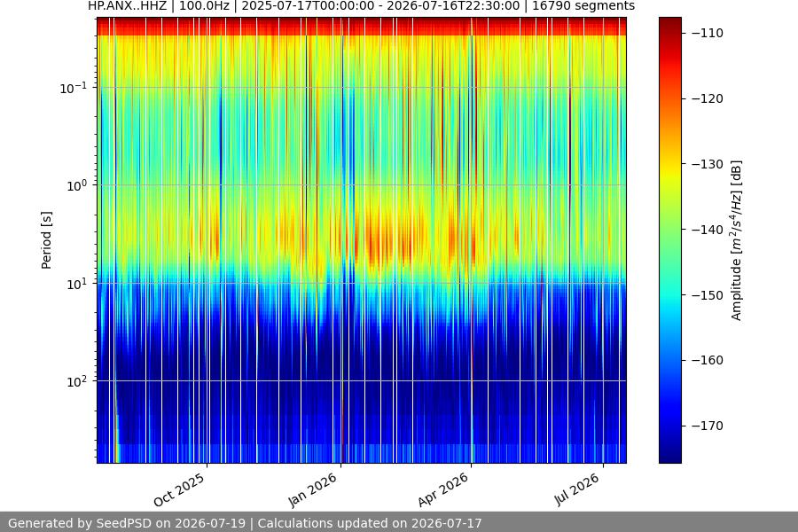798x532 pixels.
Task: Click the plot title 'HP.ANX..HHZ'
Action: coord(127,6)
